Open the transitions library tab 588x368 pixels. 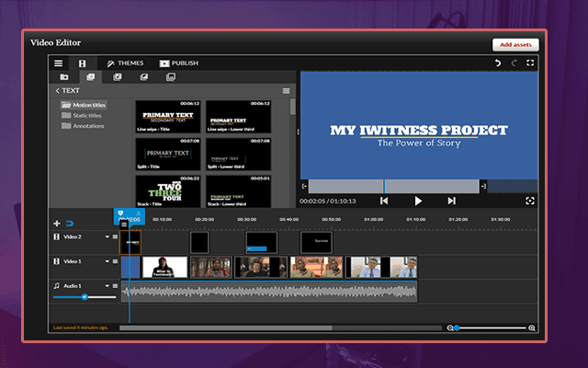(x=144, y=77)
